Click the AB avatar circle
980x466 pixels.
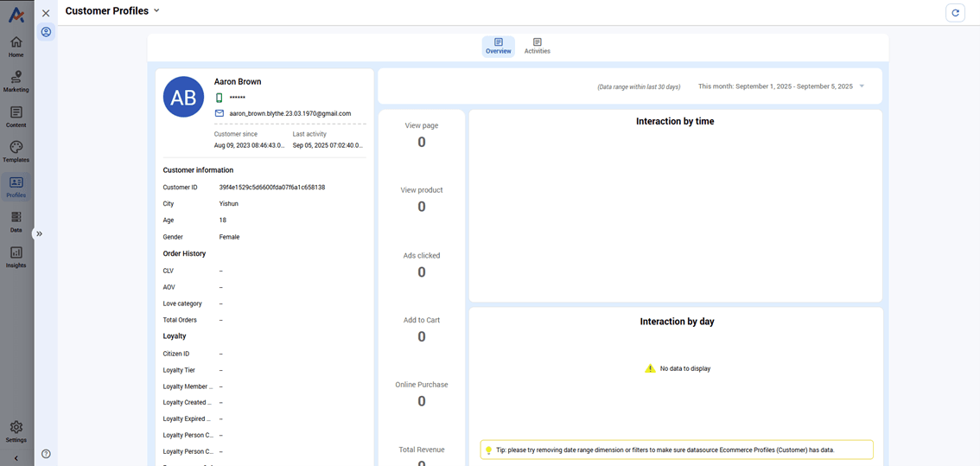point(183,97)
